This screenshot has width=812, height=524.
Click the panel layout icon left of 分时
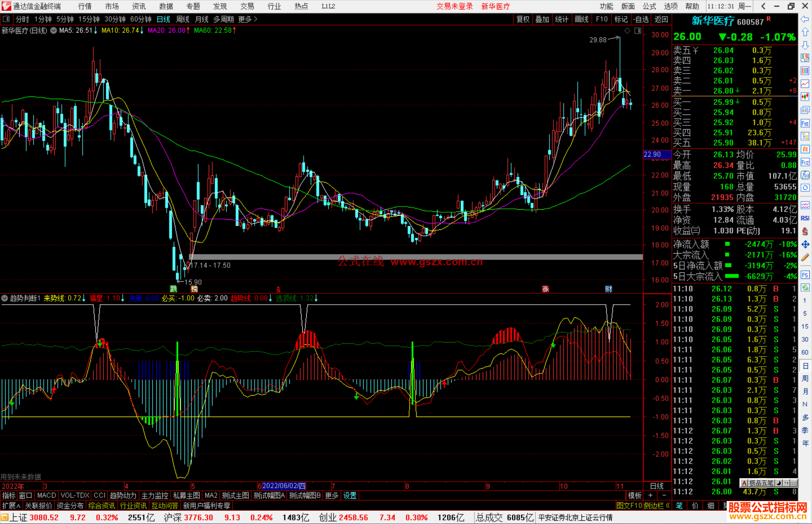[6, 19]
